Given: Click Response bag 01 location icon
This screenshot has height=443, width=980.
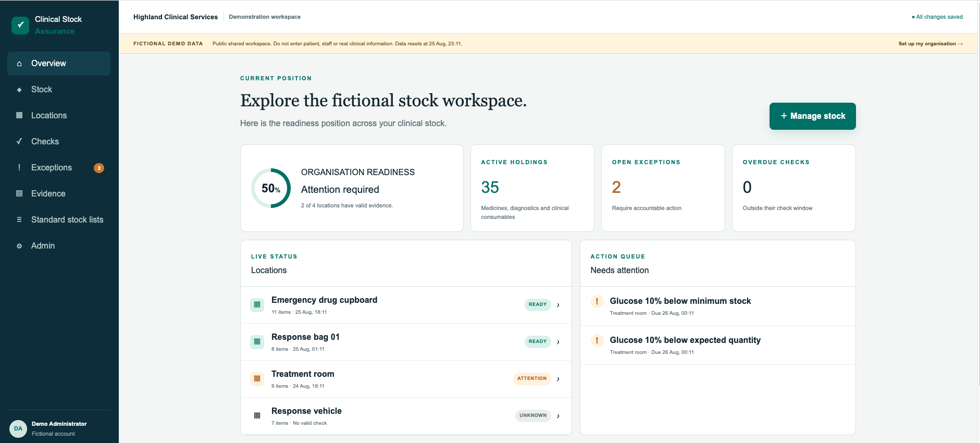Looking at the screenshot, I should [257, 342].
